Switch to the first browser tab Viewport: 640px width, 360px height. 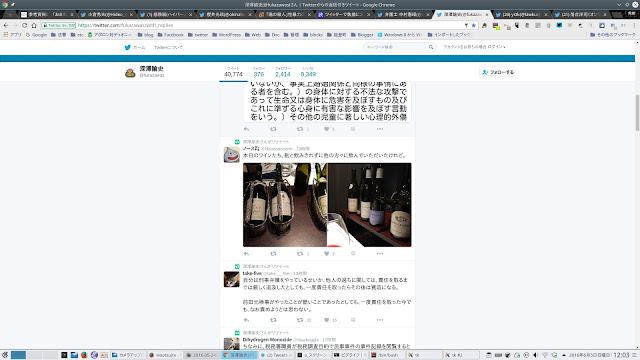[47, 14]
